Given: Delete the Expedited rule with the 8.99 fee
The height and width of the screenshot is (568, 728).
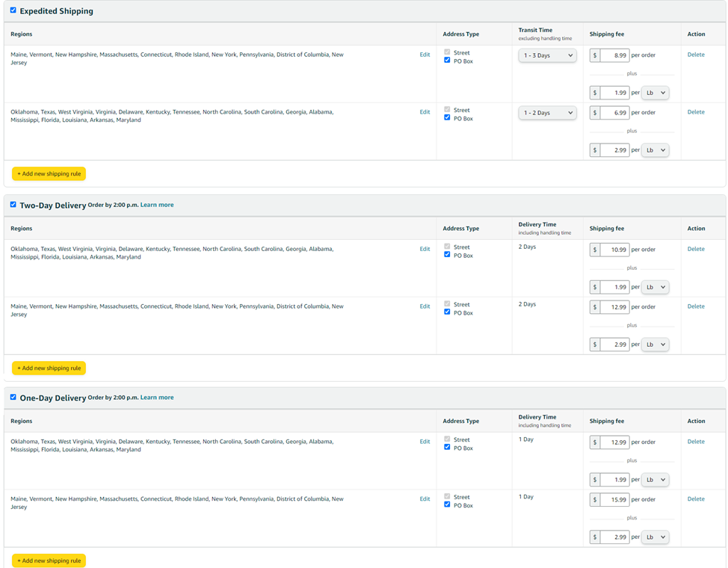Looking at the screenshot, I should pos(696,55).
